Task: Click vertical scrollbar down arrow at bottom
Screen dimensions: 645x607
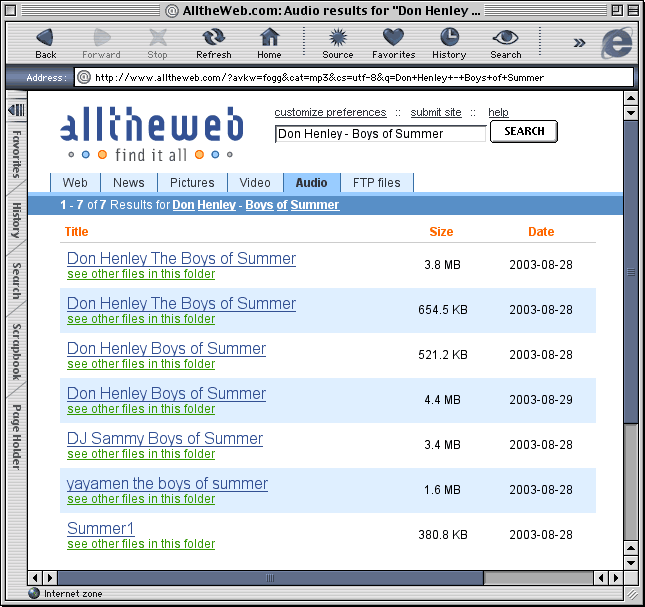Action: tap(631, 563)
